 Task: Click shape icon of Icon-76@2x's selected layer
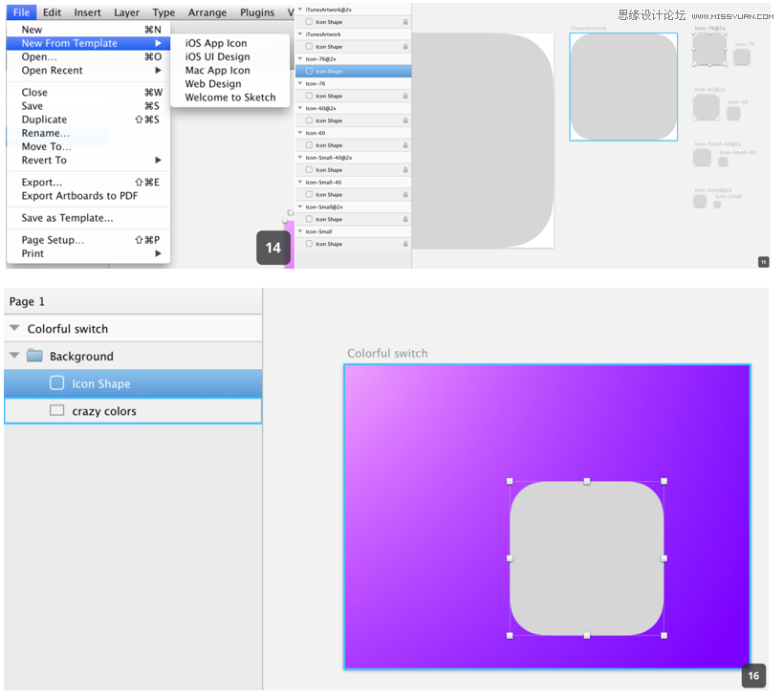click(x=309, y=71)
